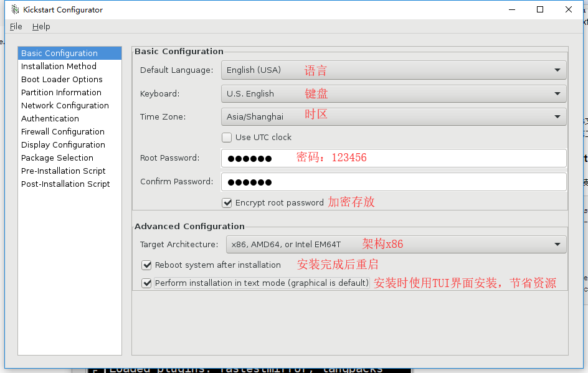
Task: Select Basic Configuration in the sidebar
Action: 70,53
